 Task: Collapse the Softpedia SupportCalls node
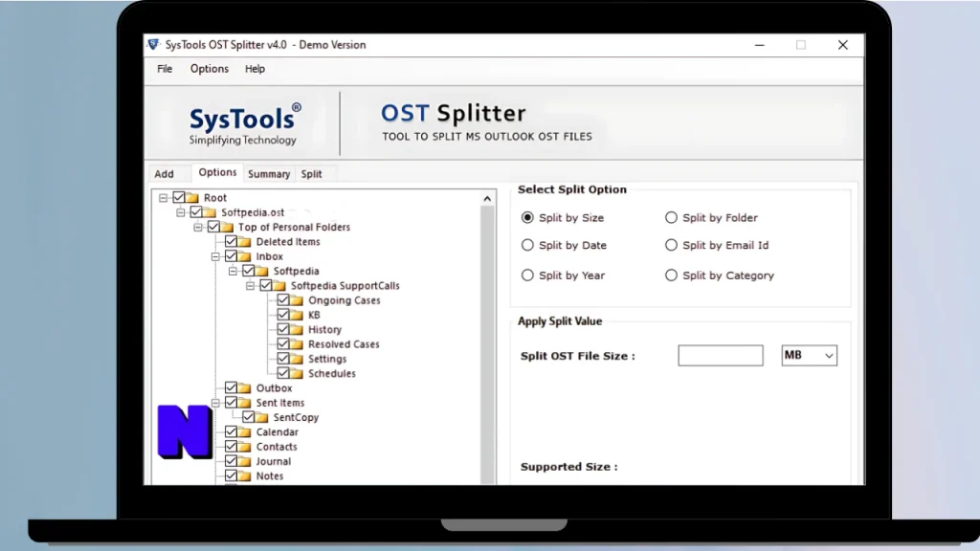coord(251,286)
